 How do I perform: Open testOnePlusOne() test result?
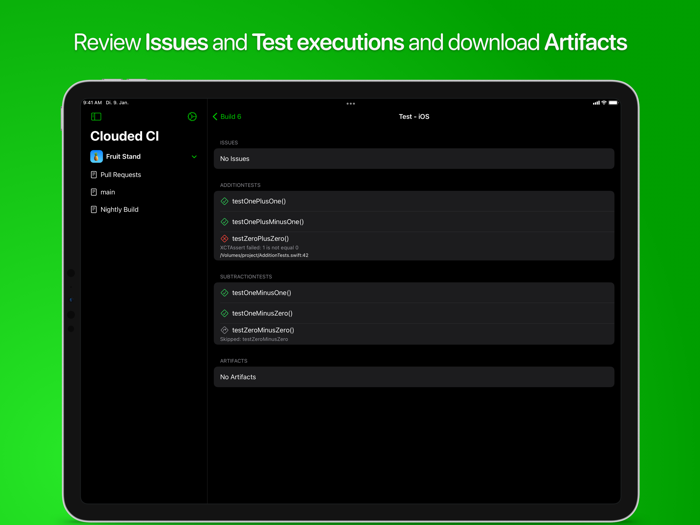click(x=414, y=201)
